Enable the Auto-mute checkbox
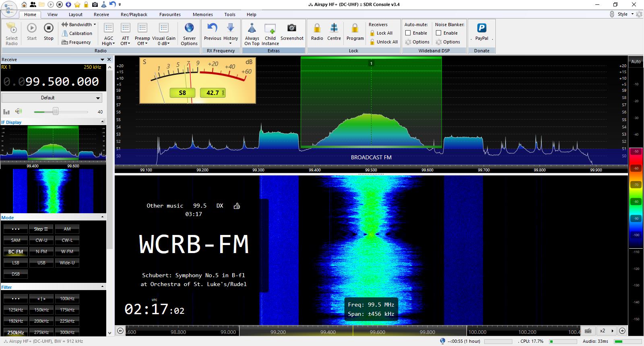This screenshot has width=644, height=346. coord(408,33)
